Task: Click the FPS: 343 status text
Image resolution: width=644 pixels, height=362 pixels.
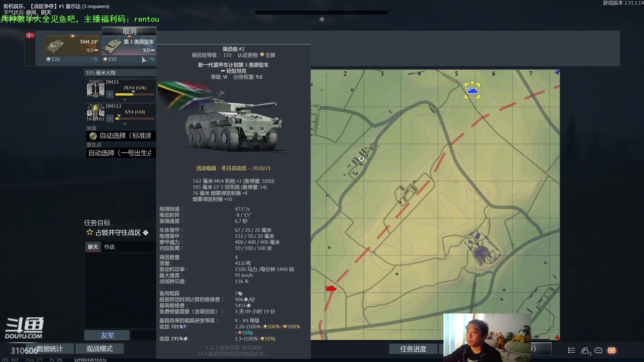Action: pyautogui.click(x=10, y=360)
